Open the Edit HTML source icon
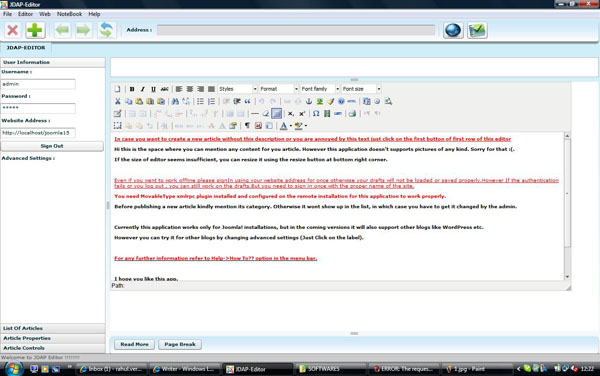The image size is (600, 376). click(352, 101)
